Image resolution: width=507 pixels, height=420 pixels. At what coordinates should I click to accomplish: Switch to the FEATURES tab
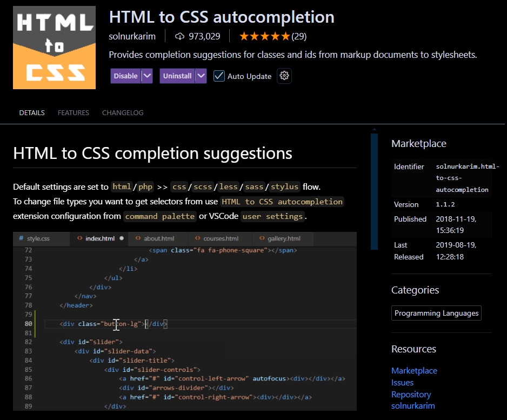point(74,113)
